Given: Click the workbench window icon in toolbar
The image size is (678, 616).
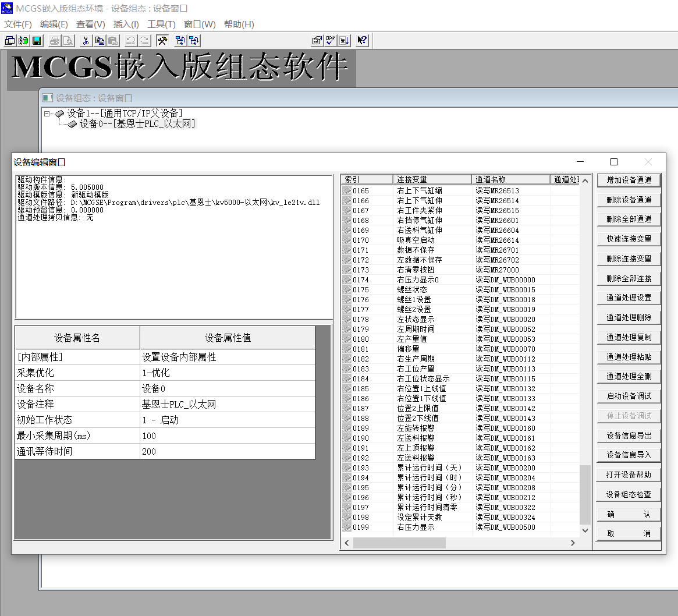Looking at the screenshot, I should 10,41.
